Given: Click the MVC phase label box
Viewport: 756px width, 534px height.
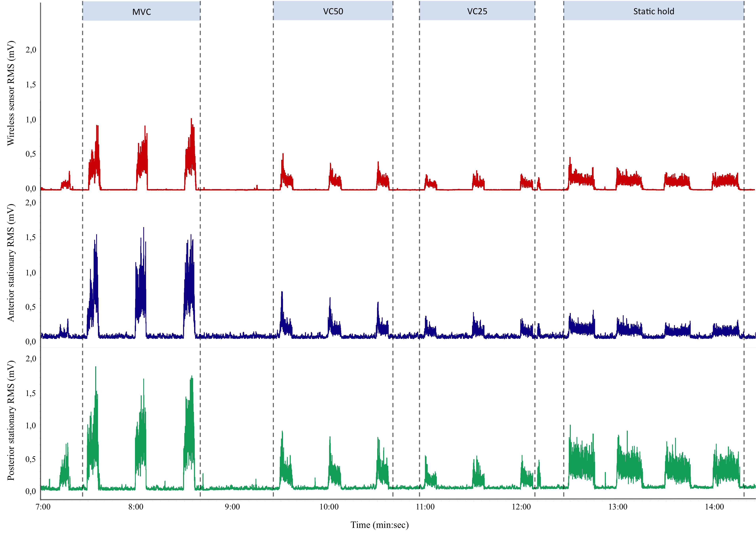Looking at the screenshot, I should coord(141,11).
